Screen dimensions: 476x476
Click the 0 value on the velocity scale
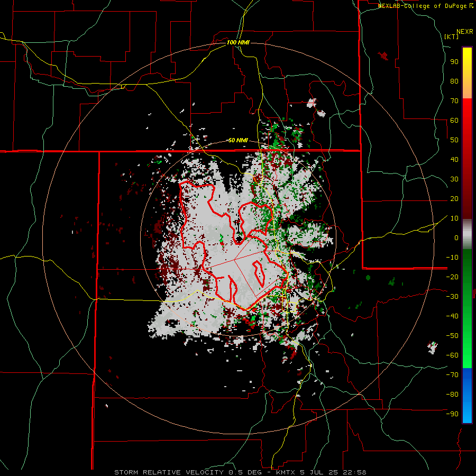point(456,237)
